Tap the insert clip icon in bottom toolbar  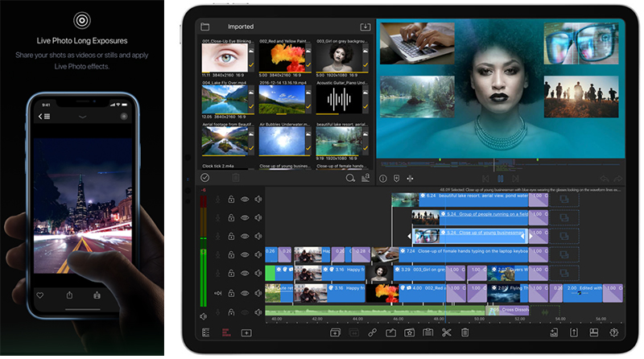(335, 332)
